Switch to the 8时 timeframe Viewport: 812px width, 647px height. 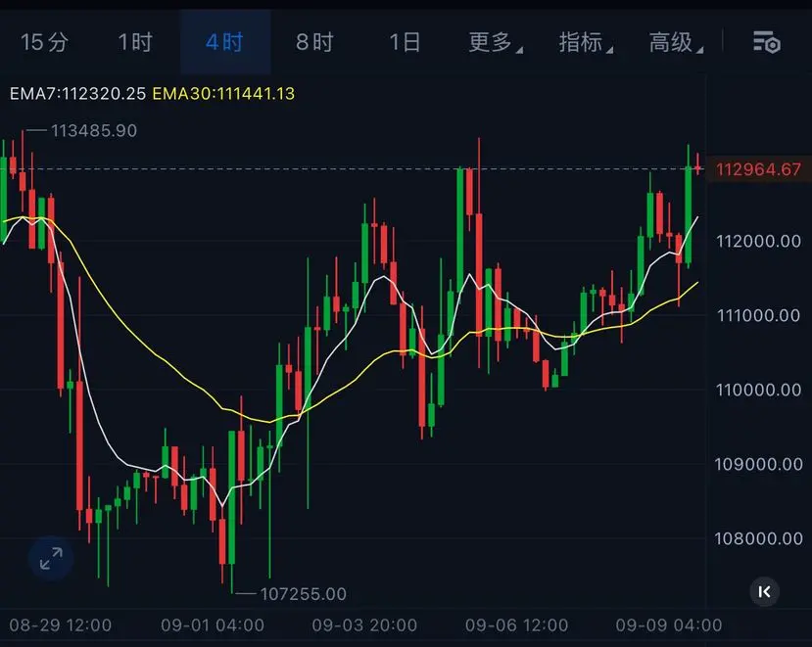pos(314,42)
